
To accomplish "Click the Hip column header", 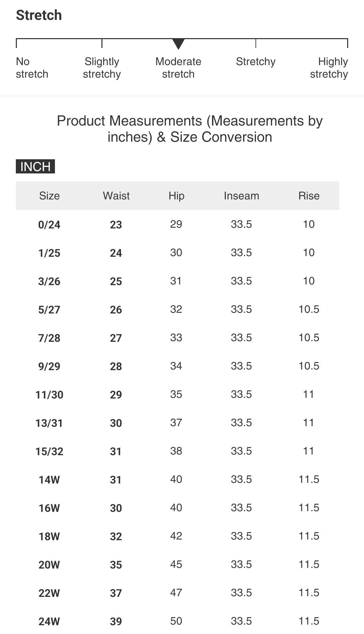I will tap(176, 196).
